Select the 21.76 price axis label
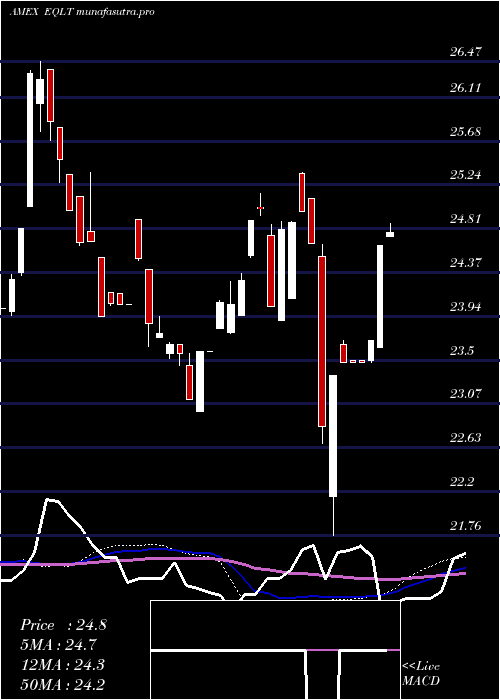 click(x=466, y=526)
